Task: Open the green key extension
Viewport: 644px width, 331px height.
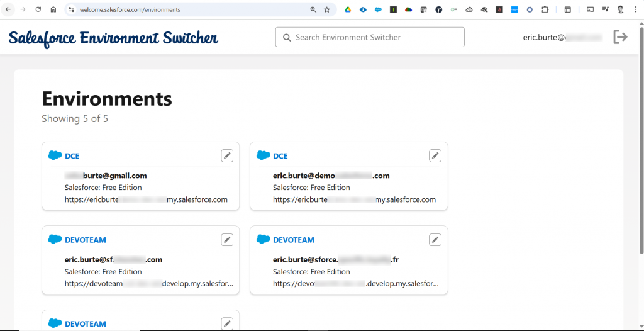Action: tap(454, 9)
